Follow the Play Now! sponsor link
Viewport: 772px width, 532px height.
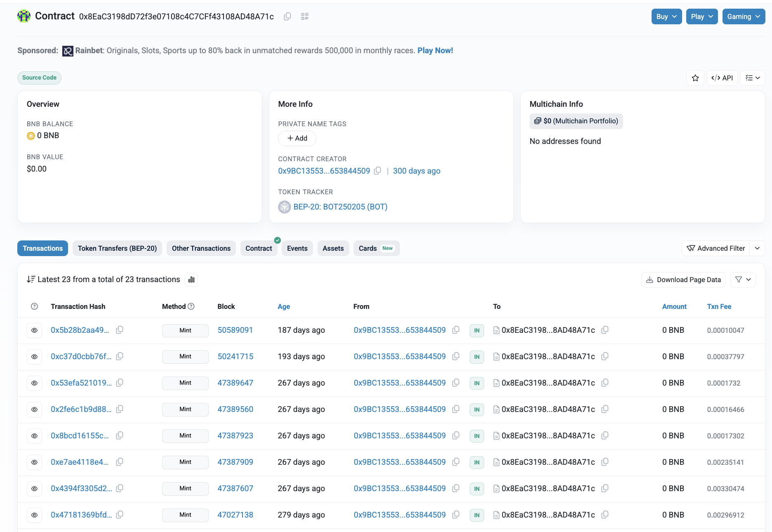point(435,50)
